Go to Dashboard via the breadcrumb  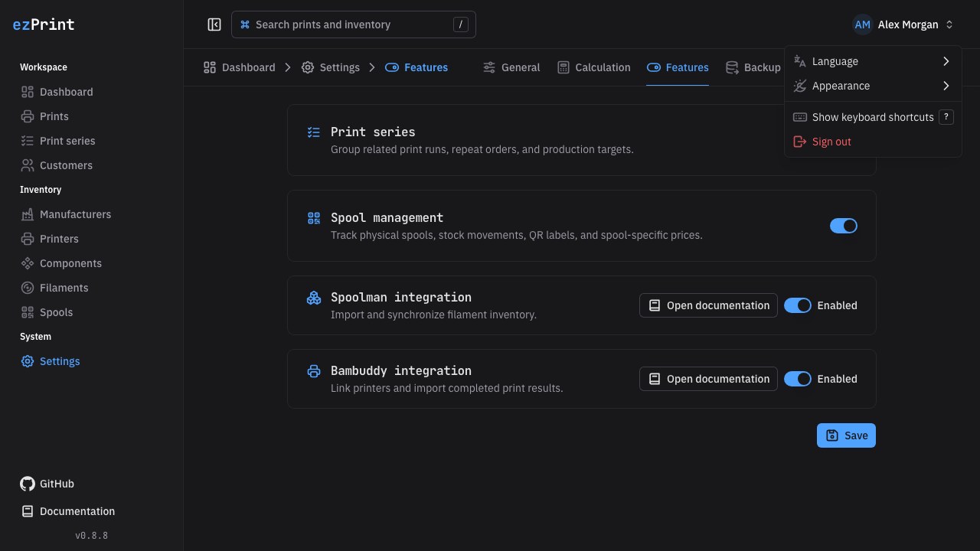coord(240,67)
